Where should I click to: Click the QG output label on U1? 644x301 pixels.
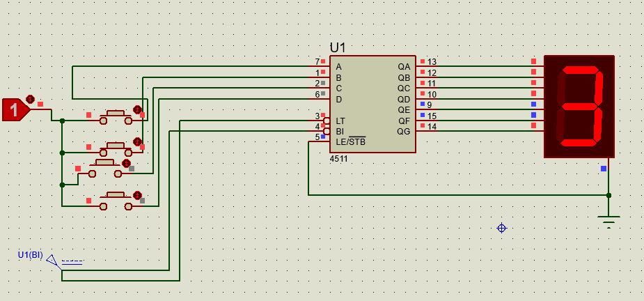[x=404, y=132]
